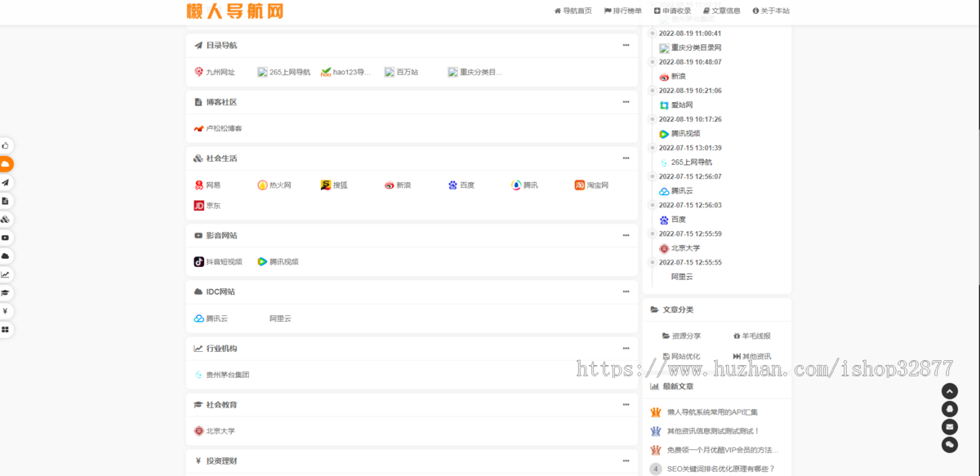This screenshot has height=476, width=980.
Task: Click the 懒人导航网 site logo
Action: pos(235,11)
